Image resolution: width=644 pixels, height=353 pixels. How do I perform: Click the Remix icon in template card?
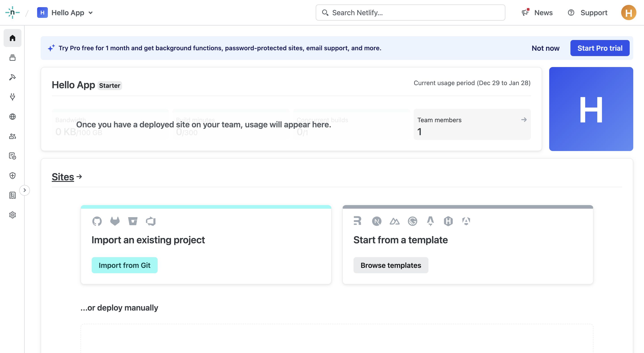click(x=358, y=221)
